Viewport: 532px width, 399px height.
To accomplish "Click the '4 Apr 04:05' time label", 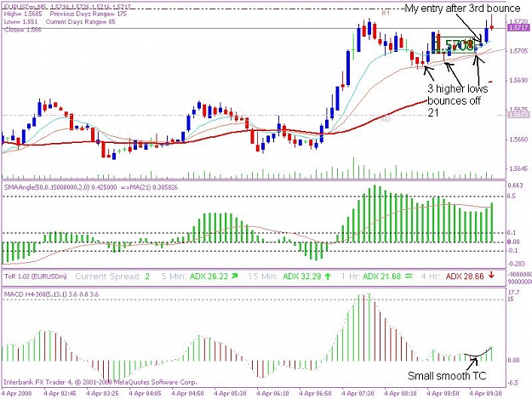I will 145,394.
